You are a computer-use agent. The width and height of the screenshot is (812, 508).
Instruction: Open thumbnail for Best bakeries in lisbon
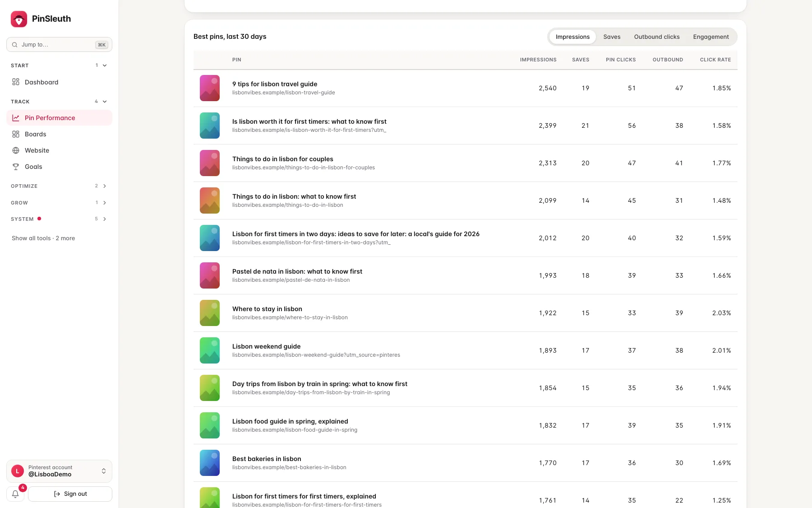(210, 463)
